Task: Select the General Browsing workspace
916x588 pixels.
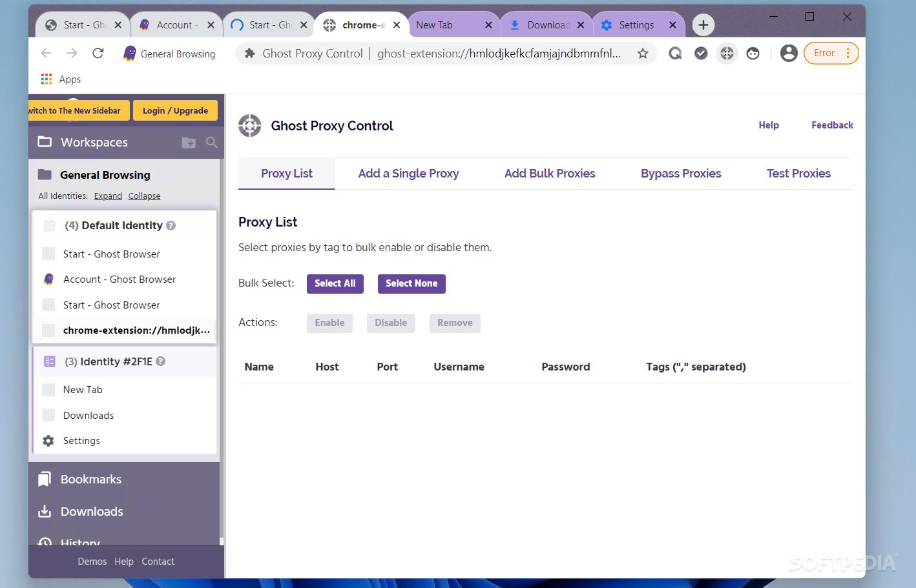Action: 105,175
